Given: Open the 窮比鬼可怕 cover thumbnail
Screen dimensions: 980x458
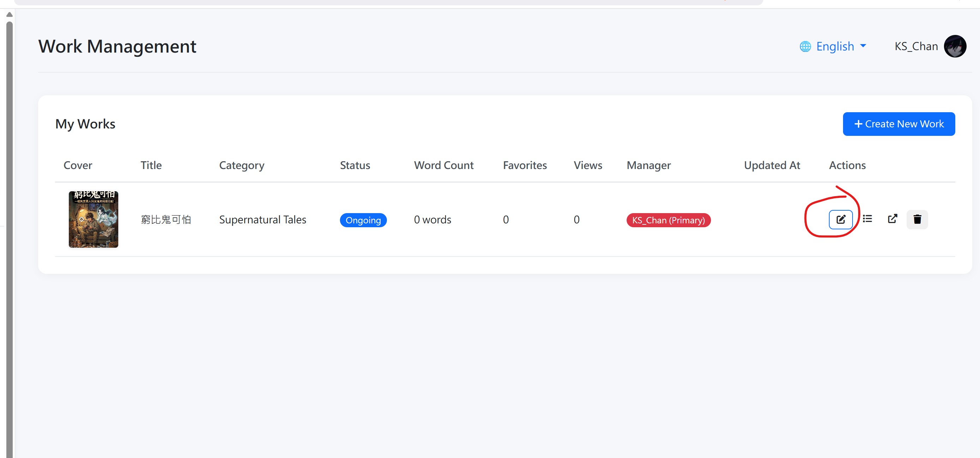Looking at the screenshot, I should [93, 219].
